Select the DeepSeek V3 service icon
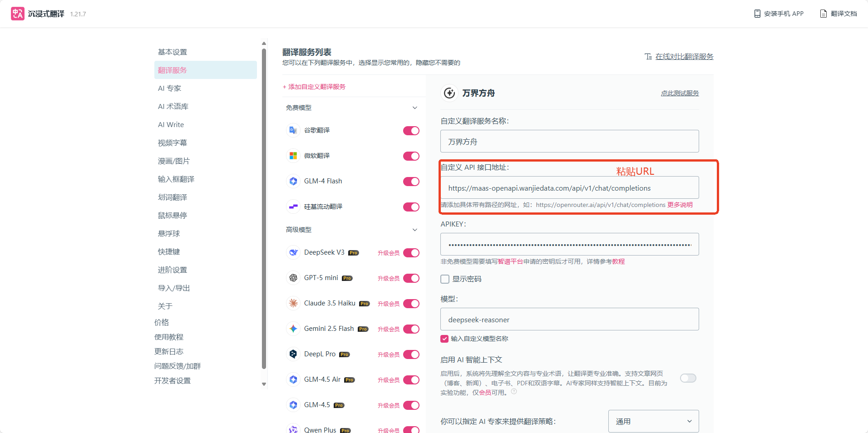Viewport: 868px width, 433px height. point(293,252)
